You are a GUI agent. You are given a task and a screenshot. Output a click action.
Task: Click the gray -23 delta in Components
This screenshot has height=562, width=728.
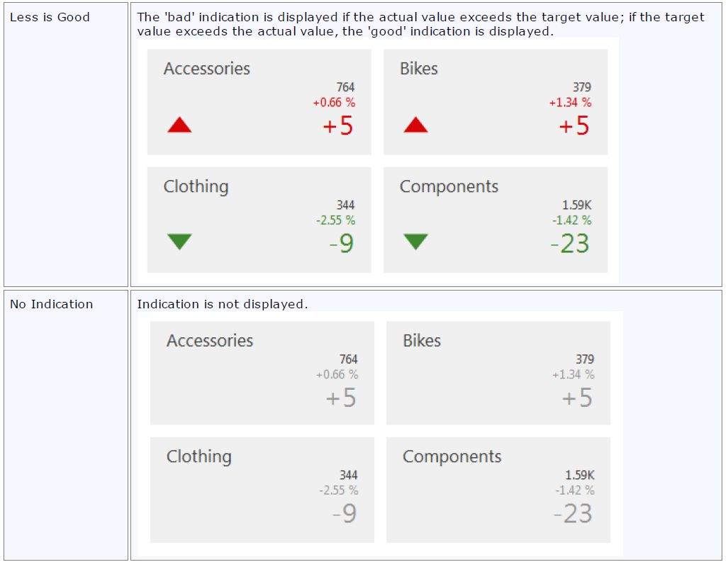click(573, 514)
